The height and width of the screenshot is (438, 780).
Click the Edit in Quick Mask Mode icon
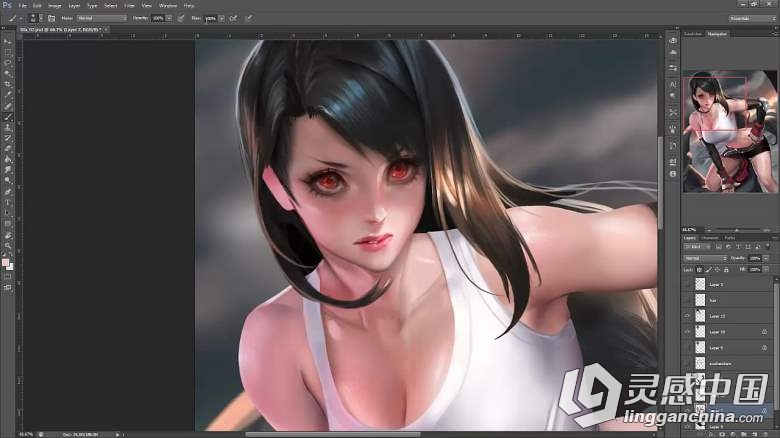[7, 277]
